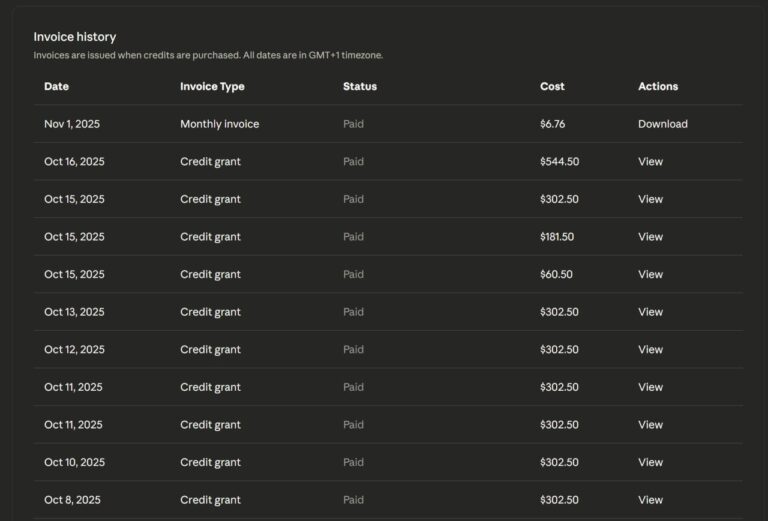Click the Actions column header
The image size is (768, 521).
(x=658, y=86)
